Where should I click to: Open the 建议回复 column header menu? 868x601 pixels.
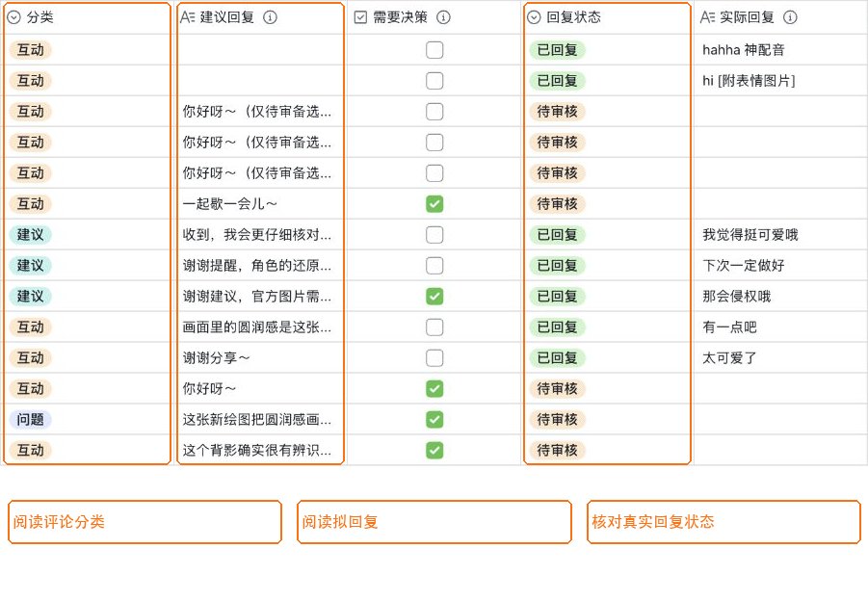click(260, 17)
